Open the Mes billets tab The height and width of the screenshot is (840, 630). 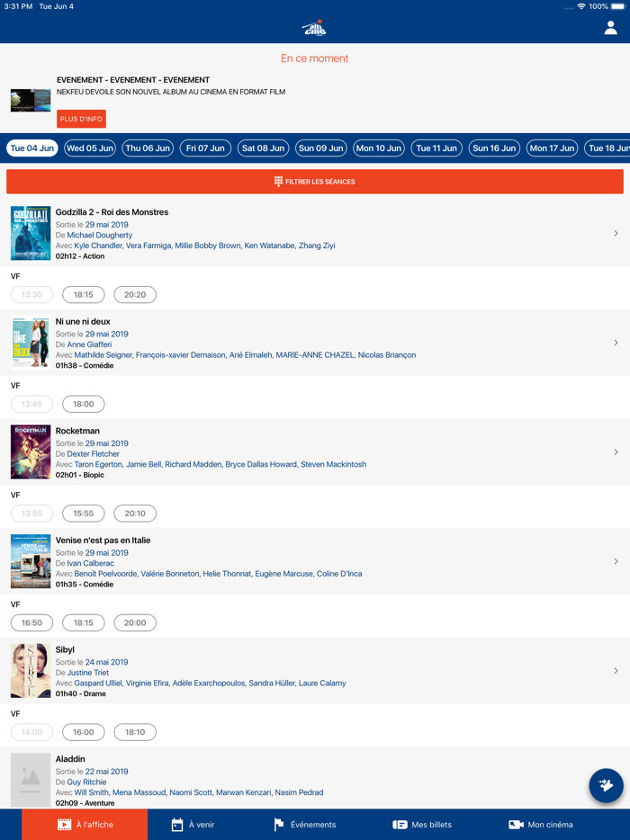click(x=422, y=825)
